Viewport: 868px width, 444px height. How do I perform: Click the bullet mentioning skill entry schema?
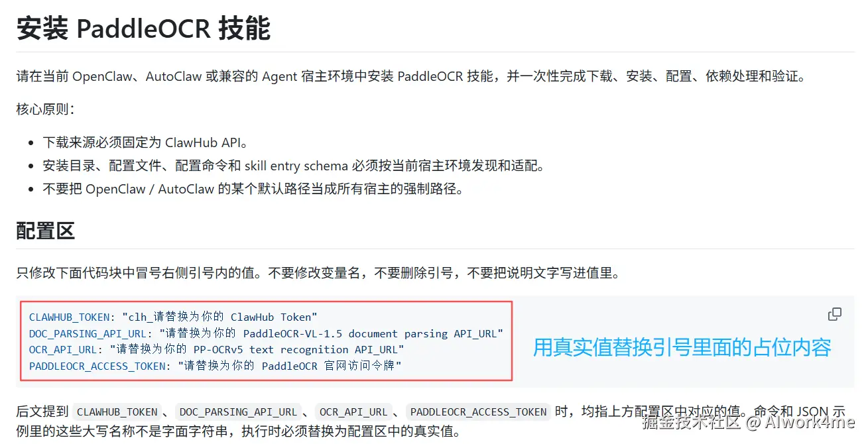[x=294, y=166]
